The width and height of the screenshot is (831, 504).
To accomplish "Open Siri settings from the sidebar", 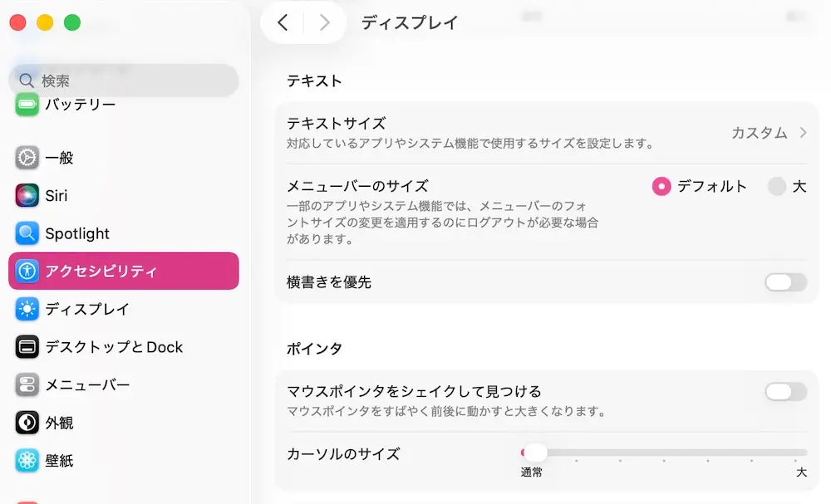I will coord(27,196).
